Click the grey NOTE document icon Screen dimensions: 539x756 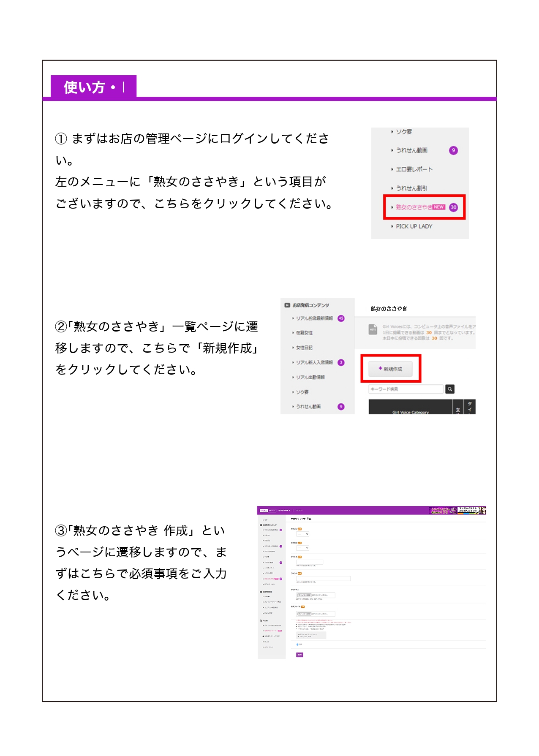click(373, 329)
